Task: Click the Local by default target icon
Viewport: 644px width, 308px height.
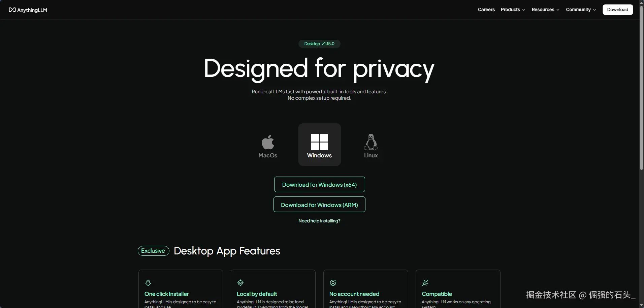Action: click(240, 283)
